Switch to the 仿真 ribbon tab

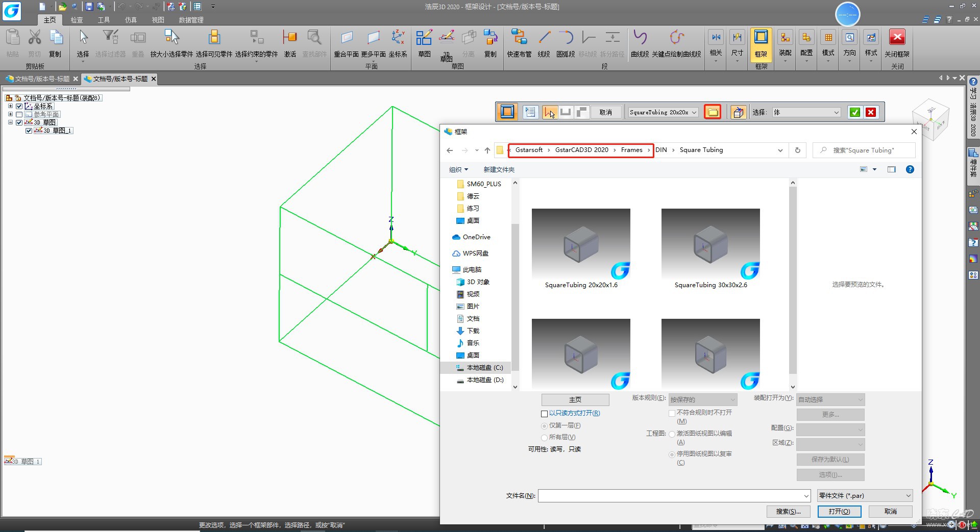click(x=131, y=20)
